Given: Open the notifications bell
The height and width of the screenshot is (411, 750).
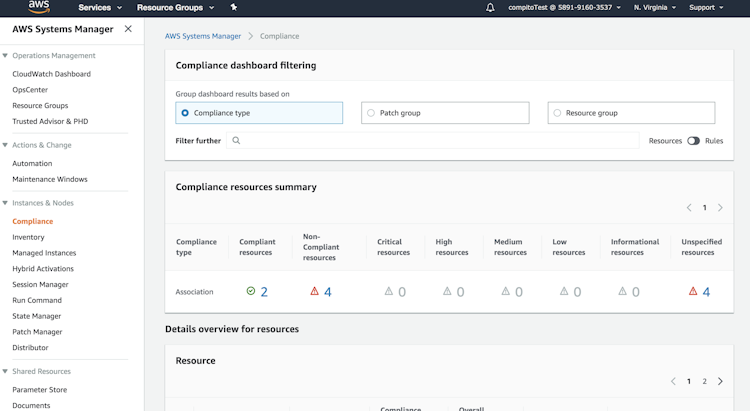Looking at the screenshot, I should tap(490, 7).
